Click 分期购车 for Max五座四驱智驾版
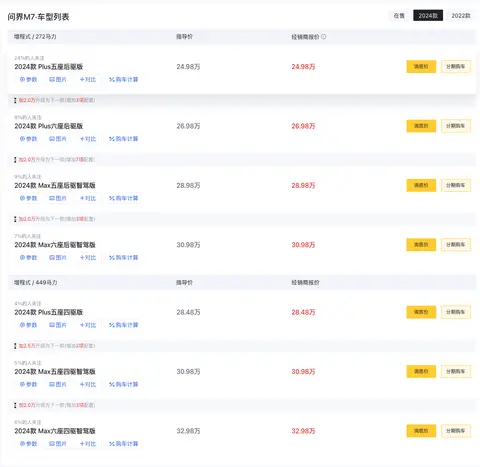 [x=456, y=371]
